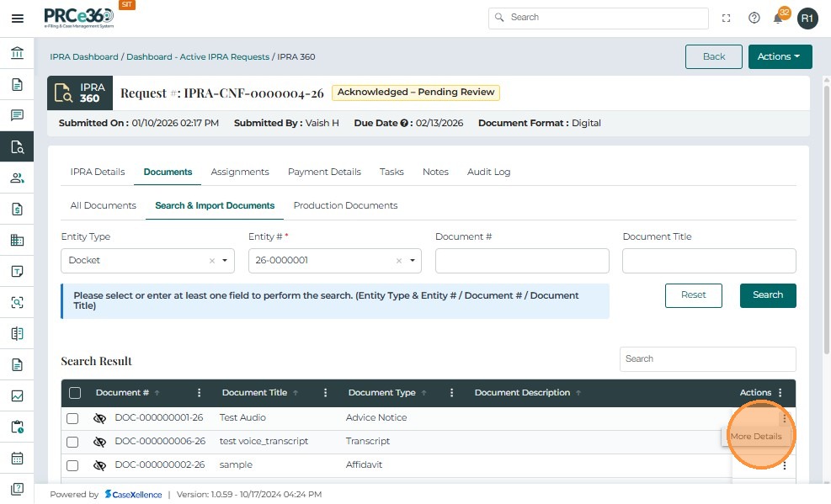Expand the Entity Type dropdown
Screen dimensions: 831x504
pyautogui.click(x=225, y=261)
